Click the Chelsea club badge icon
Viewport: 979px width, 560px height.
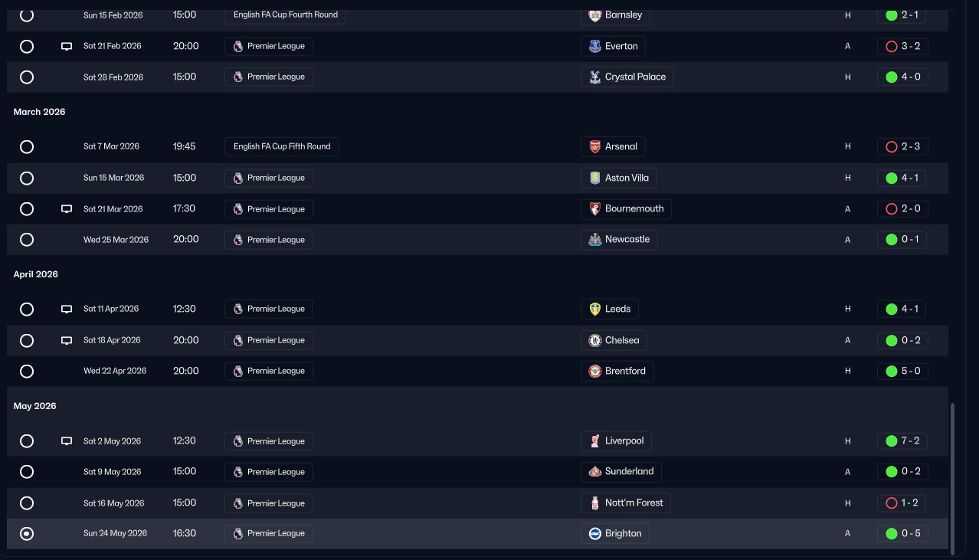pyautogui.click(x=595, y=340)
